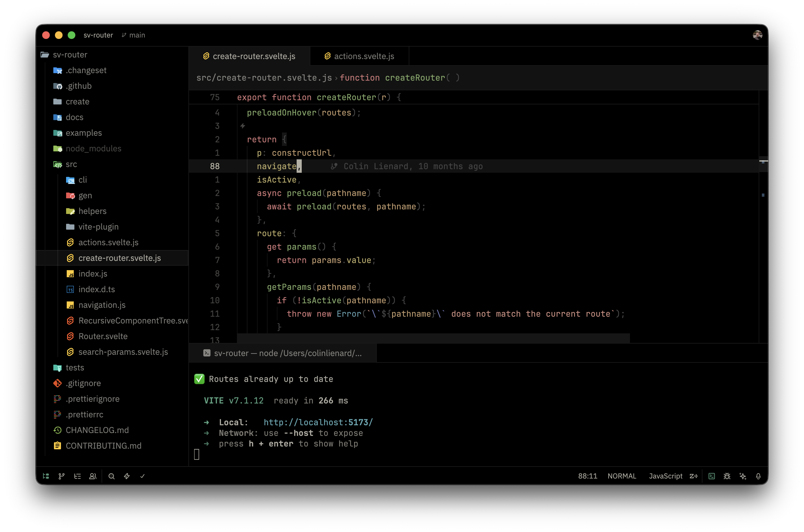Screen dimensions: 804x532
Task: Click the Zed edit prediction icon
Action: (x=694, y=476)
